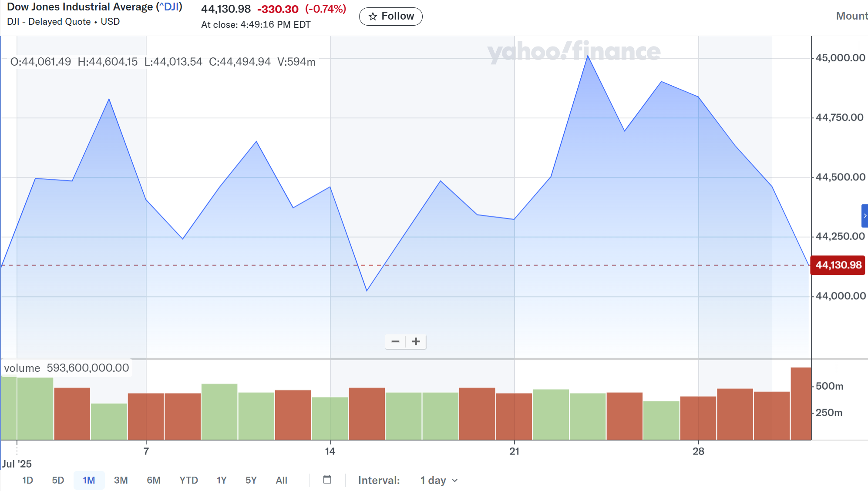Click the H:44,604.15 high value
Image resolution: width=868 pixels, height=491 pixels.
(x=108, y=62)
